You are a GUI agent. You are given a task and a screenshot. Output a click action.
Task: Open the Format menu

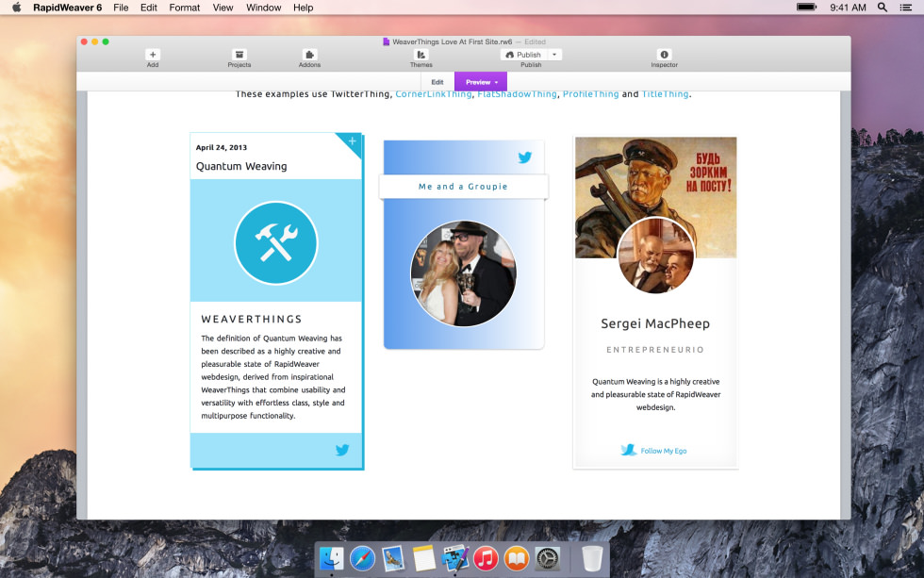tap(185, 8)
